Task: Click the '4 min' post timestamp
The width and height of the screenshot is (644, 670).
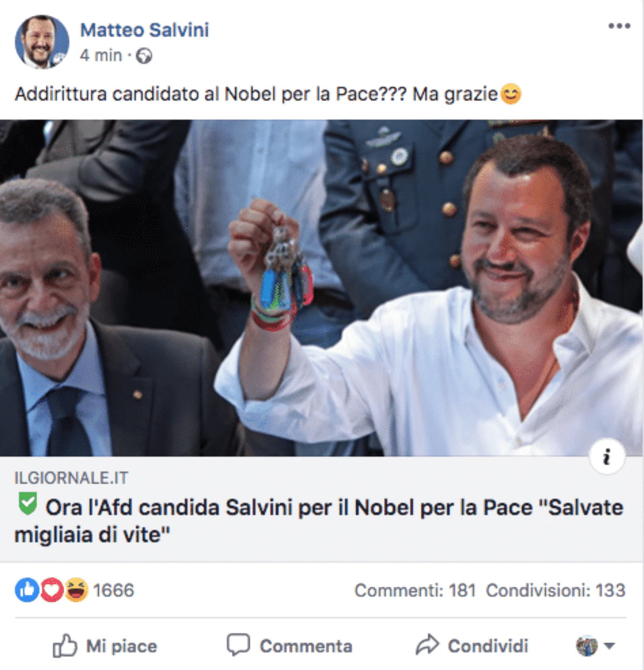Action: point(101,55)
